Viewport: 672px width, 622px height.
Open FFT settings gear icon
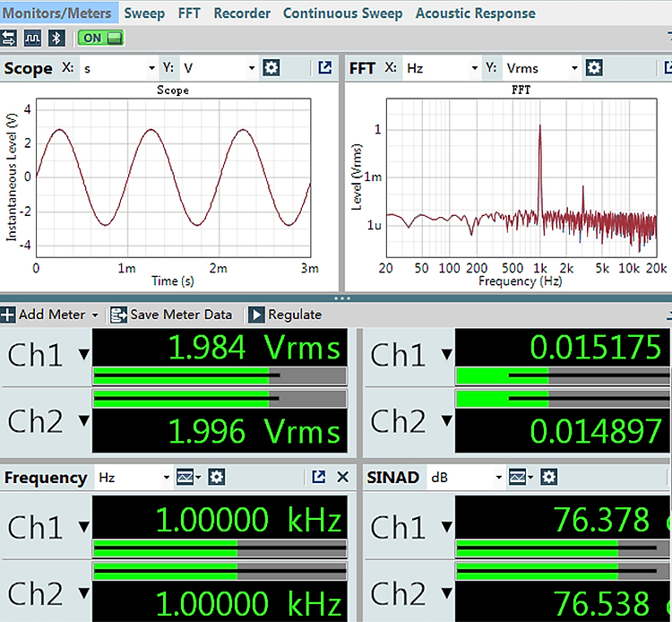(594, 68)
